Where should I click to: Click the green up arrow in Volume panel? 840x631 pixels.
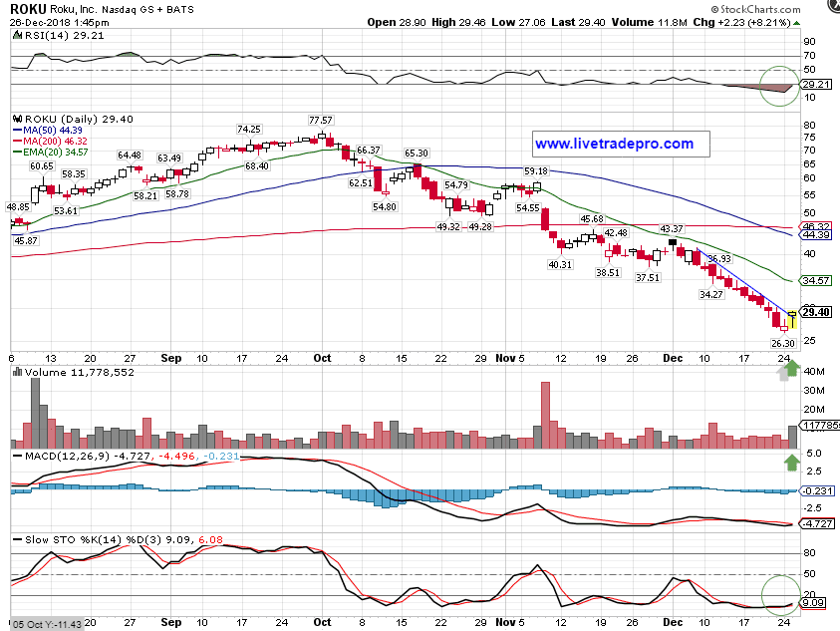(789, 371)
